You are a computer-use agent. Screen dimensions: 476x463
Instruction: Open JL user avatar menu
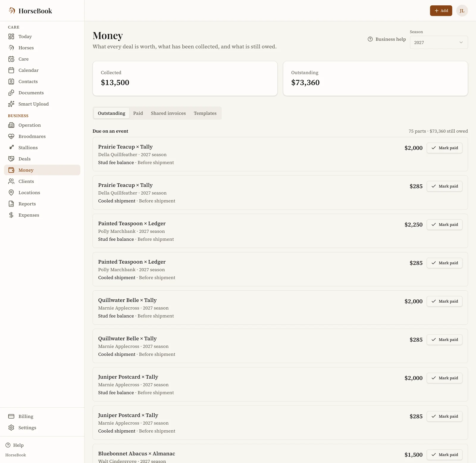(462, 11)
